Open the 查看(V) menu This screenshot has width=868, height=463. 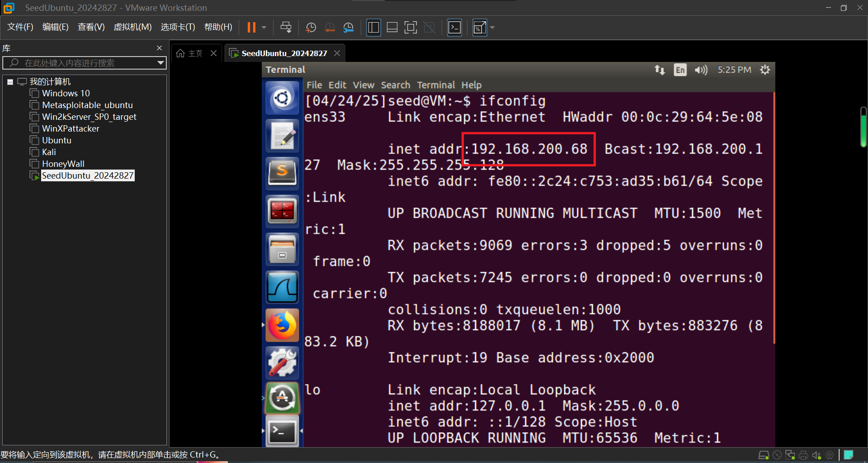(x=91, y=27)
